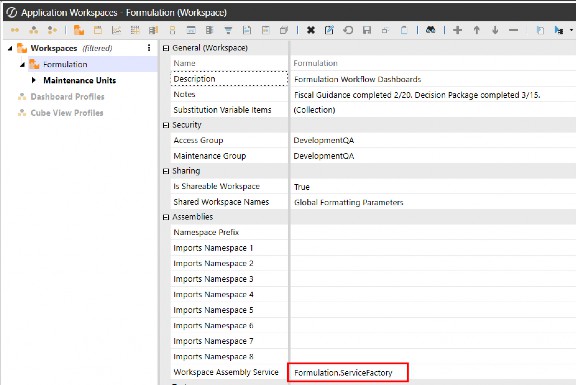Click the Maintenance Group value DevelopmentQA
Viewport: 576px width, 385px height.
pyautogui.click(x=433, y=156)
